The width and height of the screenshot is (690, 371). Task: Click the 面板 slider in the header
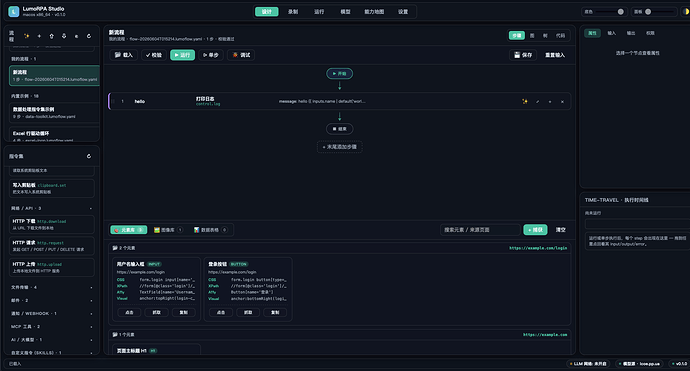(661, 12)
